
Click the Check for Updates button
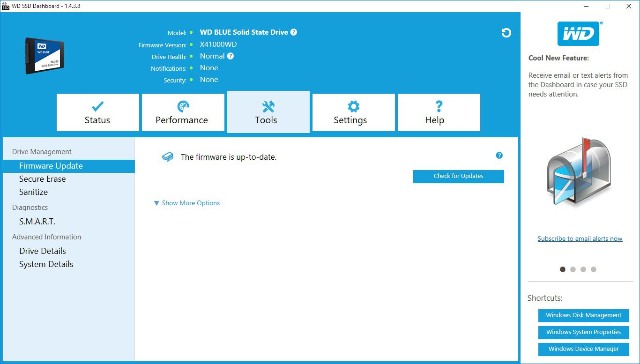coord(459,176)
